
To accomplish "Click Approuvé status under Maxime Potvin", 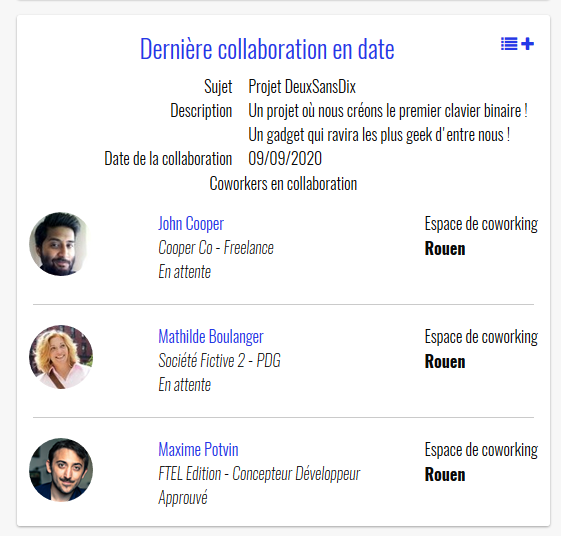I will (x=183, y=498).
